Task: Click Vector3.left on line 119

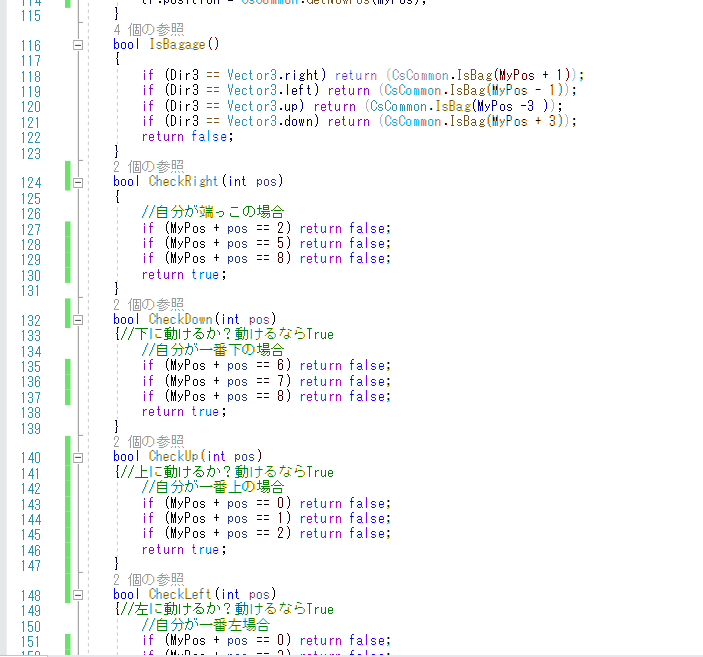Action: coord(269,90)
